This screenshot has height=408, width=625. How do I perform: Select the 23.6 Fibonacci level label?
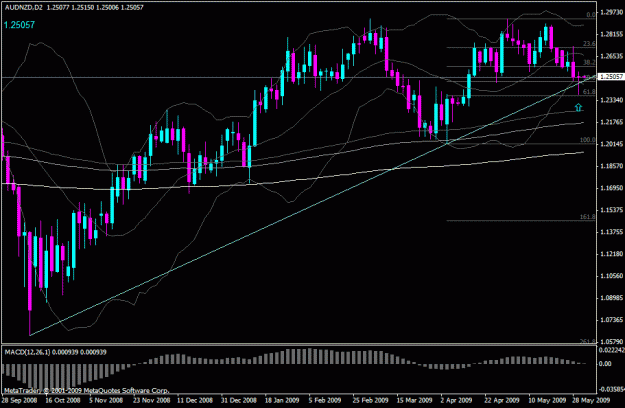[x=589, y=44]
